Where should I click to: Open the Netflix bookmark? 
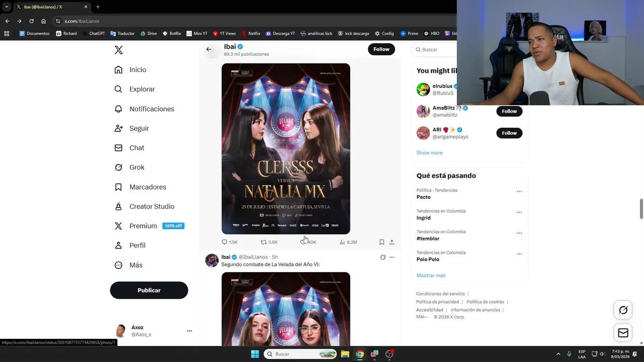pos(251,34)
